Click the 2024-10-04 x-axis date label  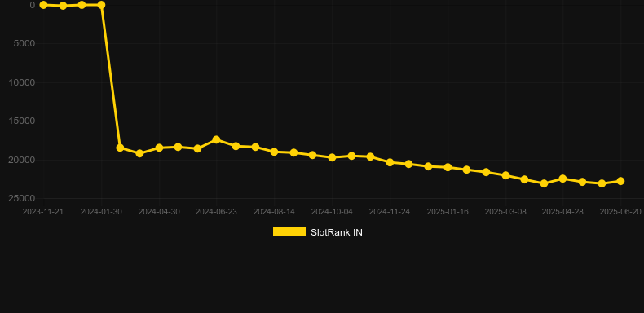click(332, 212)
